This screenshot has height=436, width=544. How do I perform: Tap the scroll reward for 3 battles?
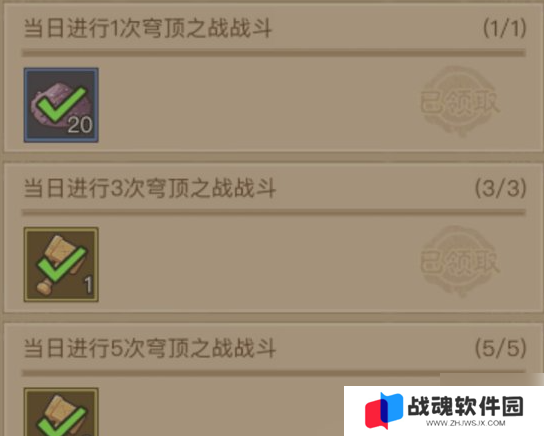61,265
